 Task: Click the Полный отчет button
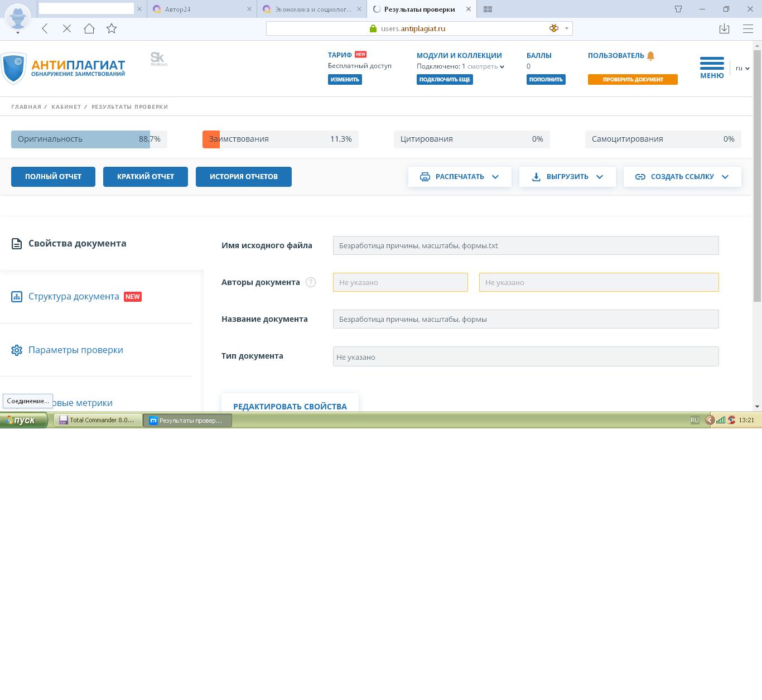pos(53,177)
